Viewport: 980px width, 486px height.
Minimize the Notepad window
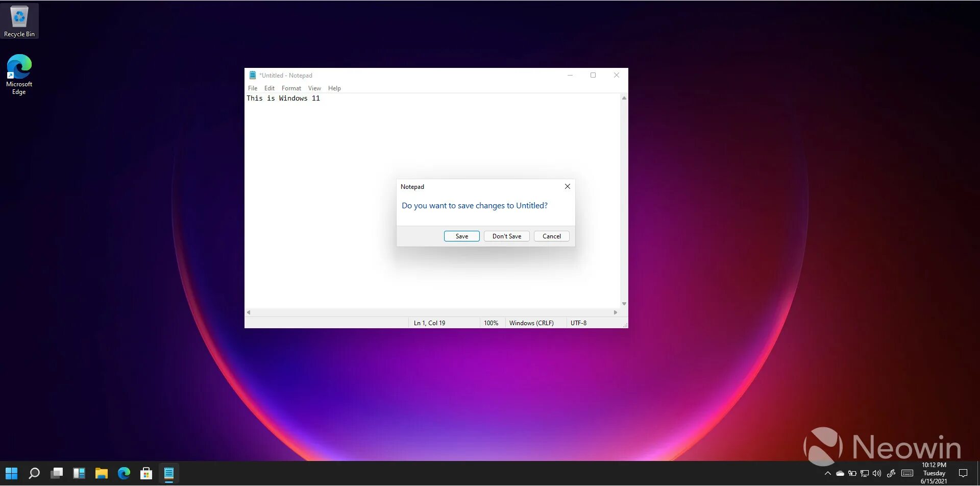(570, 75)
